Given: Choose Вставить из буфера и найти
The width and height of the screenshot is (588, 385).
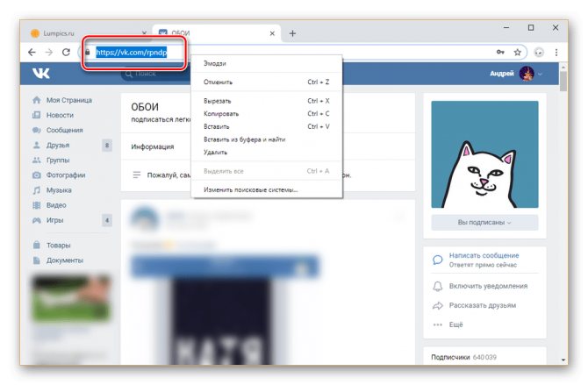Looking at the screenshot, I should [x=267, y=139].
